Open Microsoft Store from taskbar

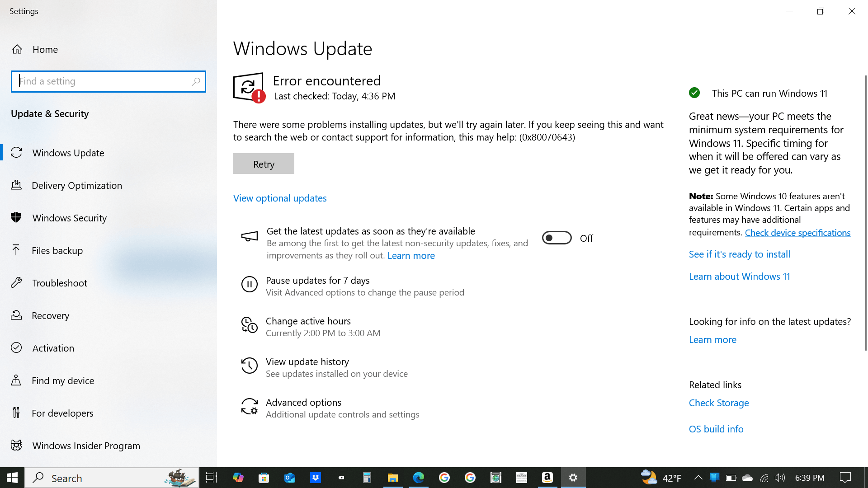(x=264, y=478)
